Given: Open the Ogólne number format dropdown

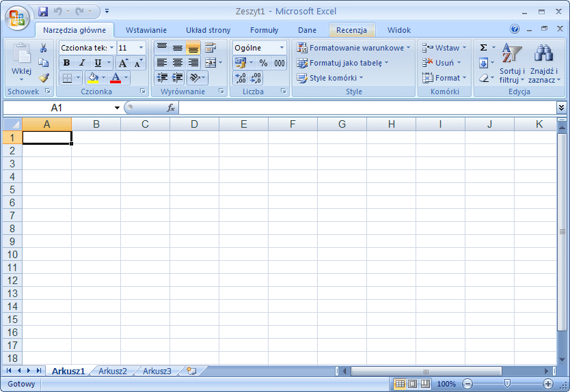Looking at the screenshot, I should tap(282, 48).
